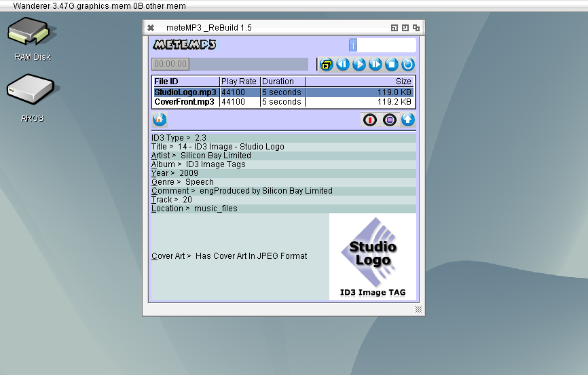Click the 119.0 KB size cell
Screen dimensions: 588x375
click(x=394, y=92)
